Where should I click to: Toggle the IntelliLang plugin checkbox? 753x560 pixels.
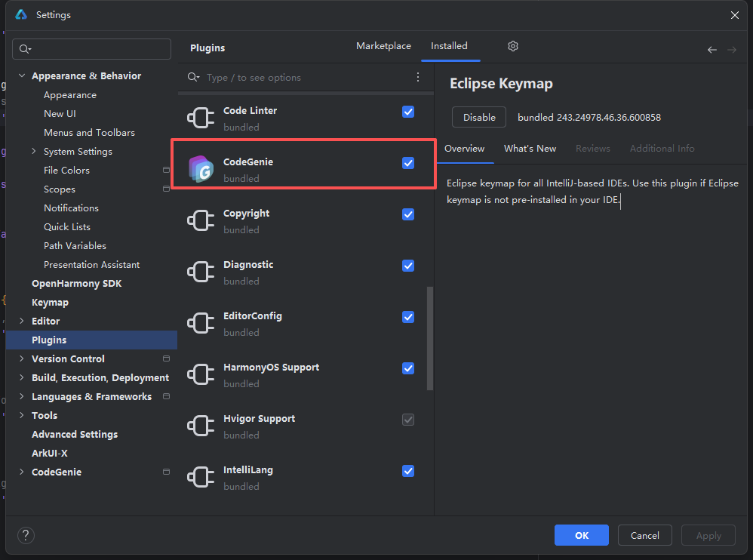pyautogui.click(x=408, y=471)
